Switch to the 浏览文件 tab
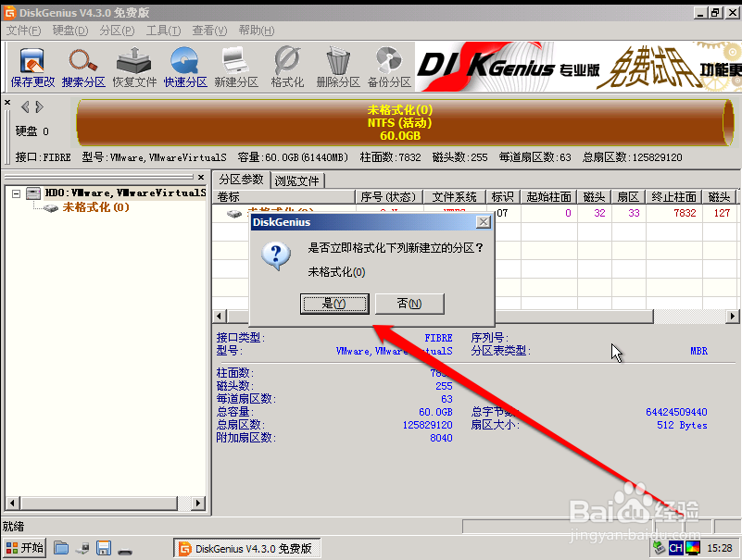Viewport: 742px width, 560px height. click(296, 180)
